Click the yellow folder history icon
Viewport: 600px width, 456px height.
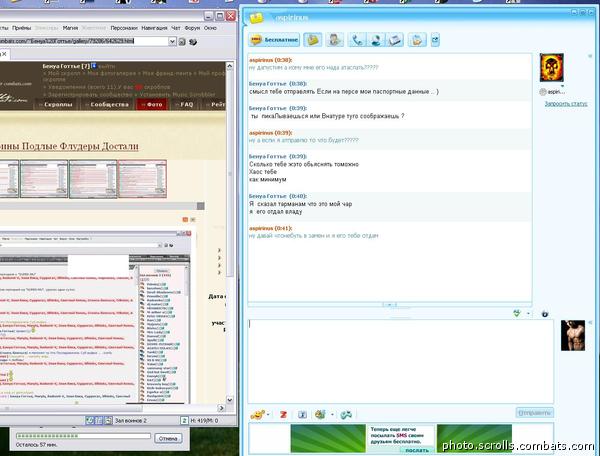pyautogui.click(x=313, y=40)
